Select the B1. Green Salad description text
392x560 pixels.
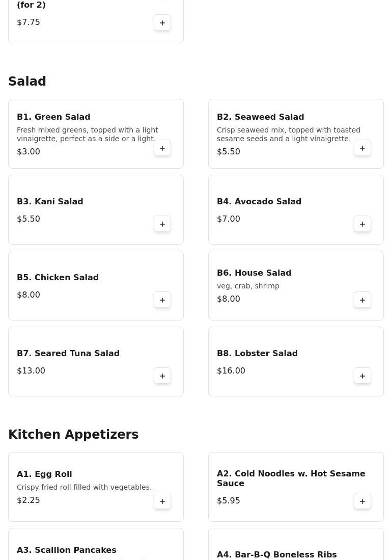[x=88, y=135]
